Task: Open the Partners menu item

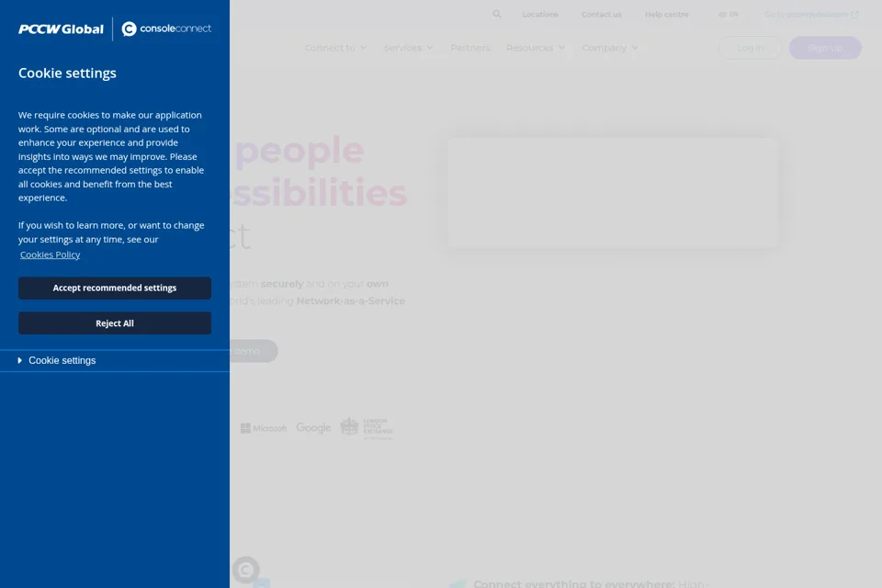Action: click(470, 48)
